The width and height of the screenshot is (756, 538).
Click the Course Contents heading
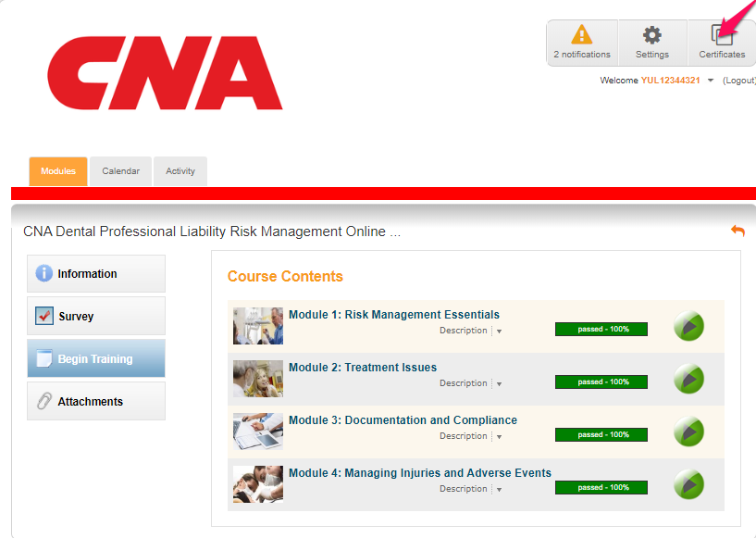point(285,276)
